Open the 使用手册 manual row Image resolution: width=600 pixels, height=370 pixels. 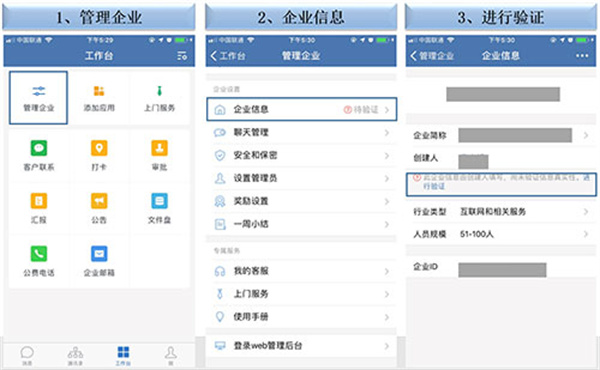(302, 317)
